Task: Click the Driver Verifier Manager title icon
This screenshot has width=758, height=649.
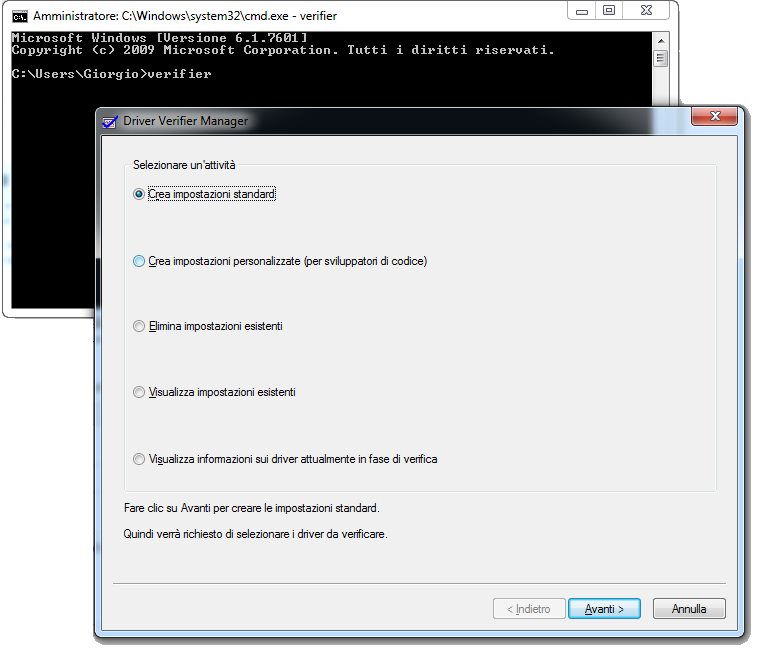Action: click(x=110, y=121)
